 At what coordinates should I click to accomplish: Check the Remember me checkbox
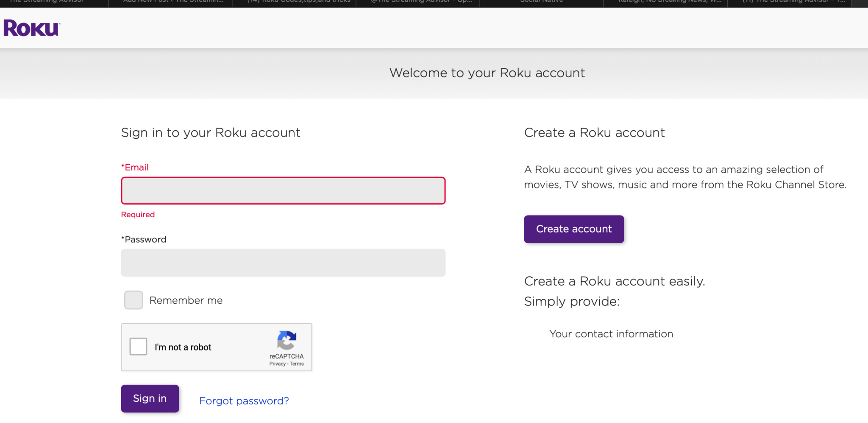pos(134,300)
